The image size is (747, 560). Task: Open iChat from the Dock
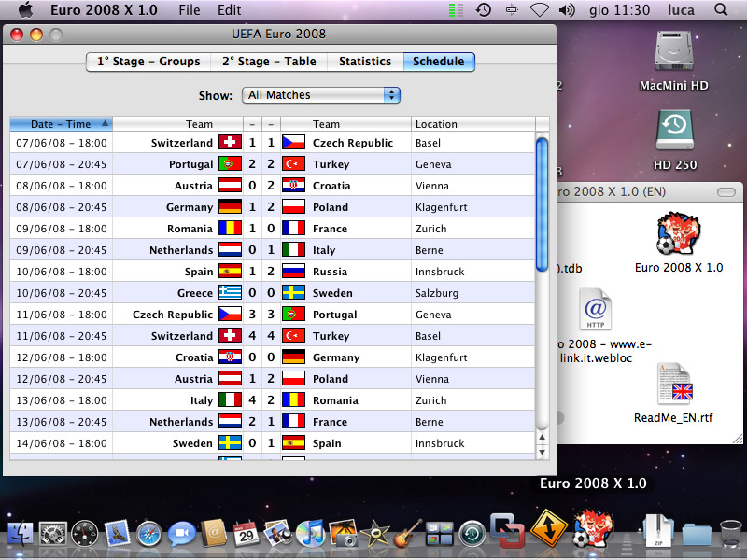pos(181,534)
